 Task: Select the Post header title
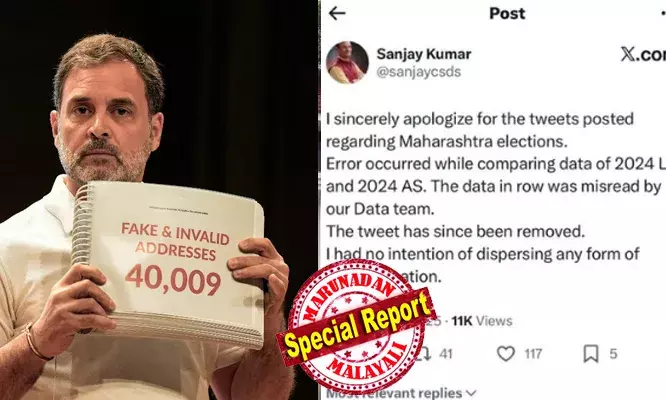coord(507,14)
